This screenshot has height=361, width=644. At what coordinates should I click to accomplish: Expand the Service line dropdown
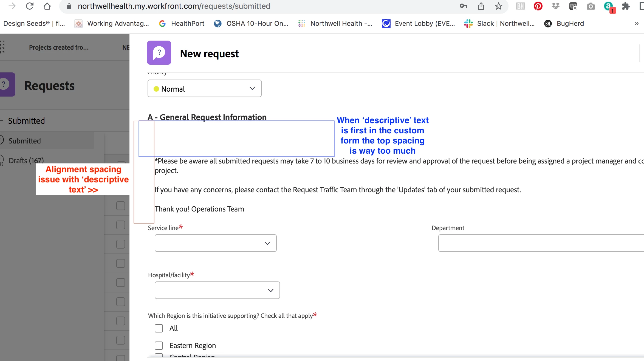tap(215, 243)
